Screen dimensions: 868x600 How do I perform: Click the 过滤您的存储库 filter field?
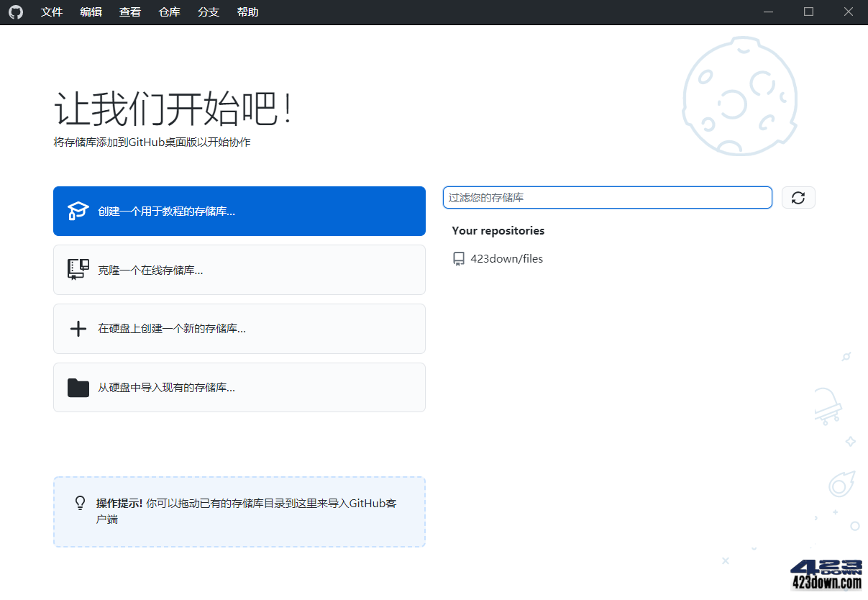[x=608, y=197]
